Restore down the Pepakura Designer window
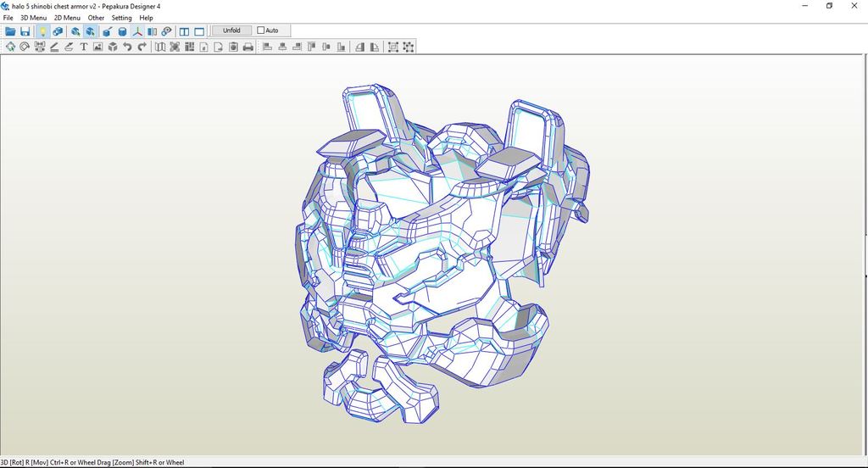This screenshot has height=468, width=868. (829, 6)
